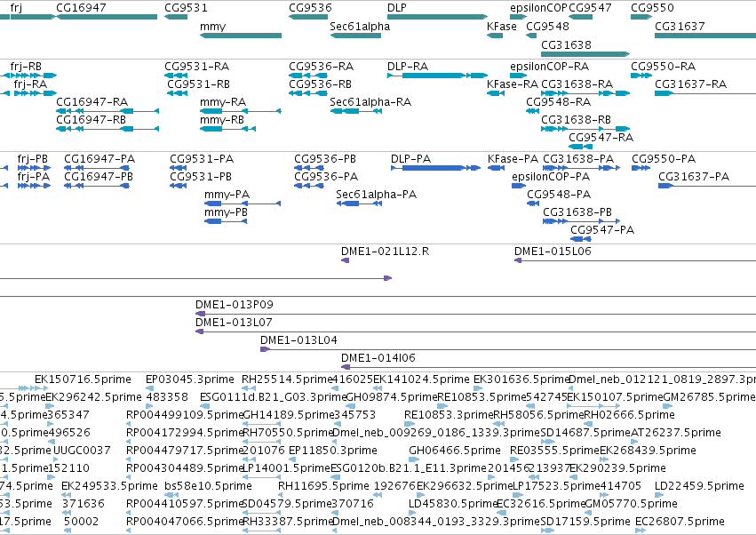Select the CG9550-PA protein label
Viewport: 756px width, 535px height.
(664, 159)
